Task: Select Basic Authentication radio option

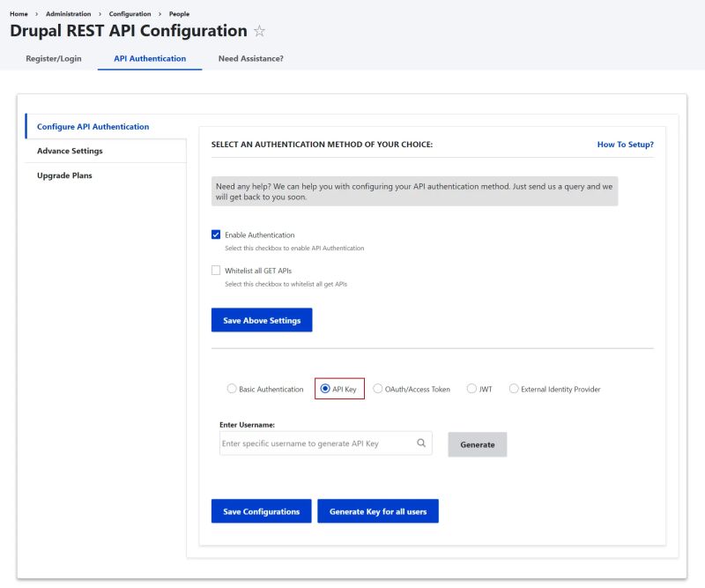Action: [x=232, y=389]
